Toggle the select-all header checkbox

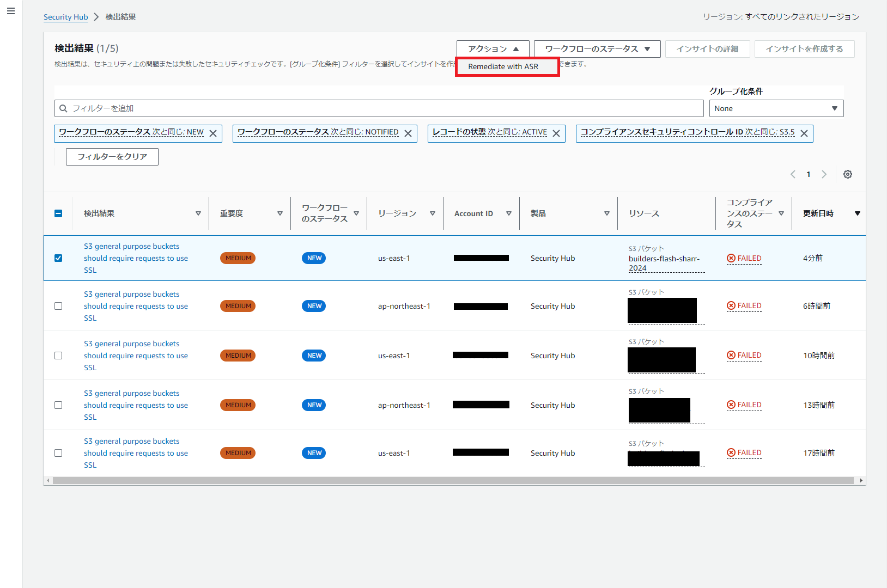(58, 213)
